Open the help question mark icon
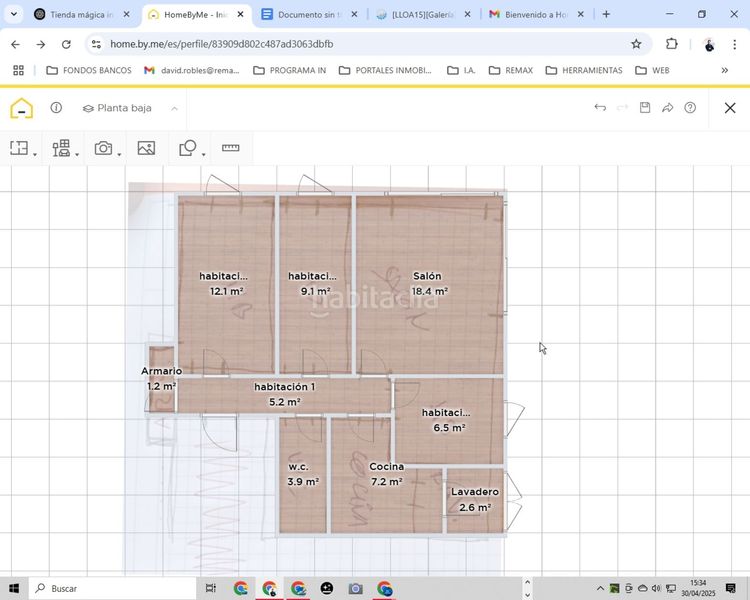750x600 pixels. 690,108
